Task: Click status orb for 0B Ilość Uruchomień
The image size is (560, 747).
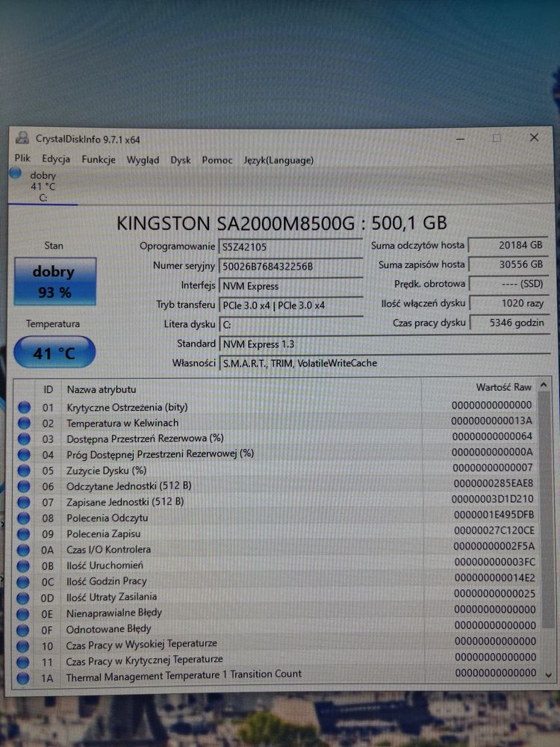Action: click(23, 566)
